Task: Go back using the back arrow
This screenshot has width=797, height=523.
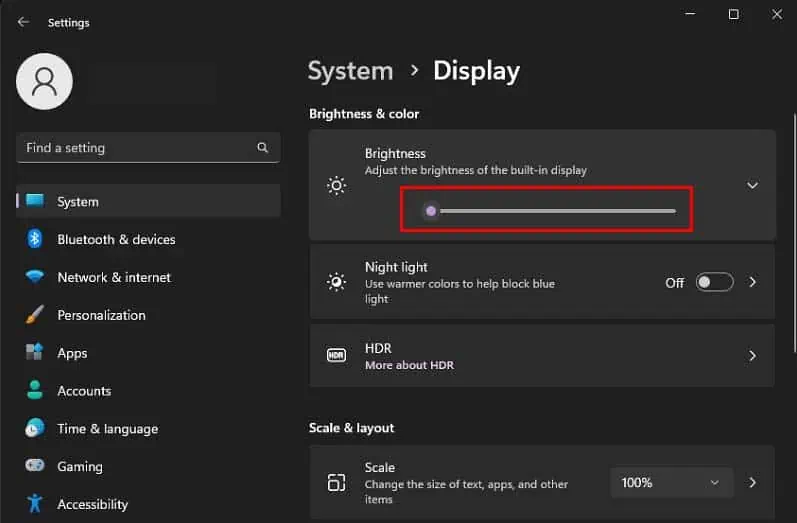Action: coord(23,21)
